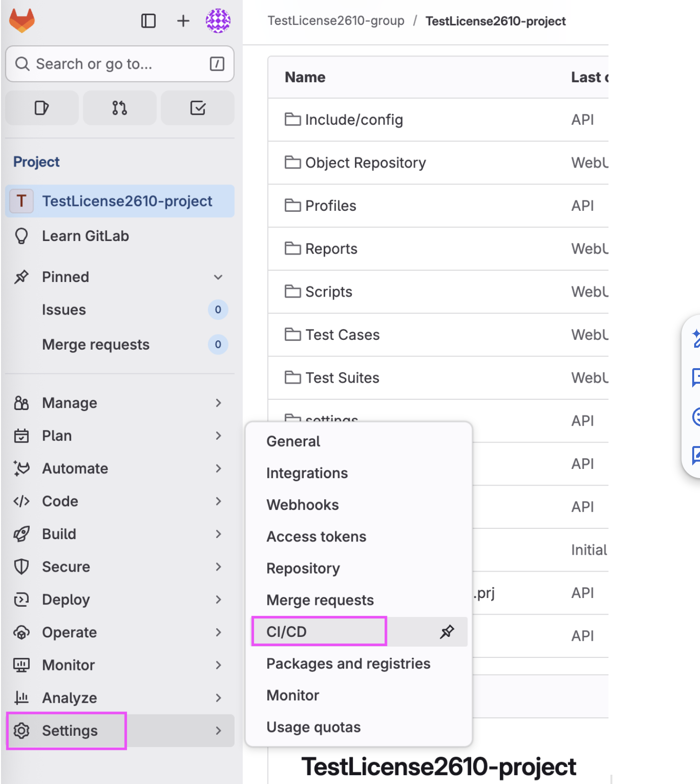Viewport: 700px width, 784px height.
Task: Expand the Build section arrow
Action: (x=218, y=534)
